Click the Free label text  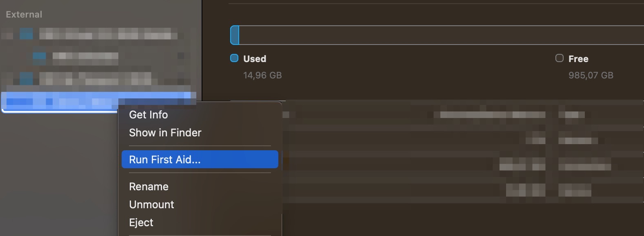pyautogui.click(x=578, y=59)
